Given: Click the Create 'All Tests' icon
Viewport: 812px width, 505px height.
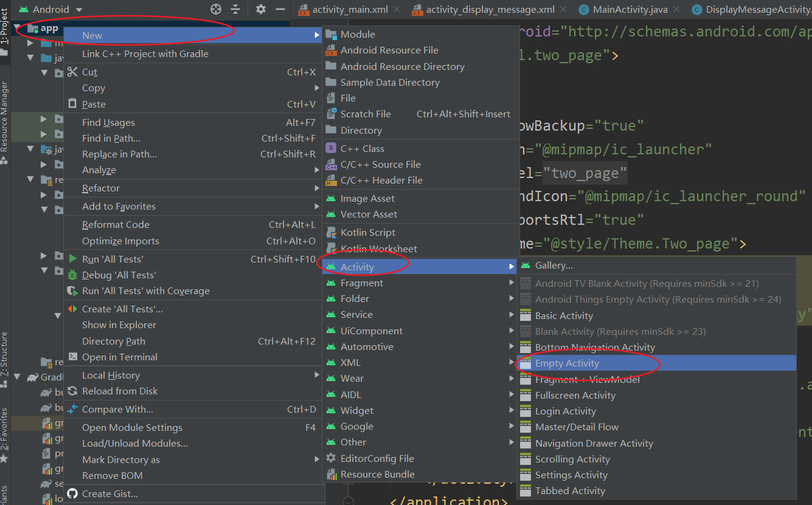Looking at the screenshot, I should click(73, 309).
